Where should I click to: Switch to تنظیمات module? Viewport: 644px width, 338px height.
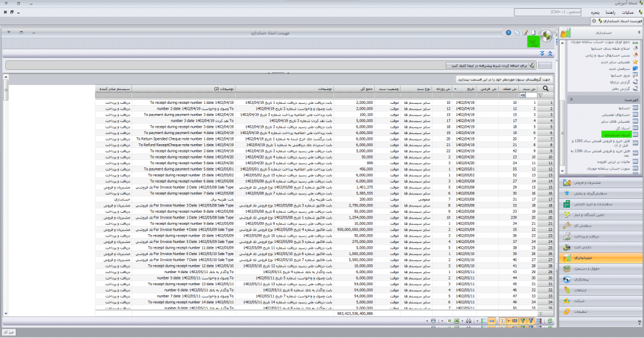tap(601, 312)
